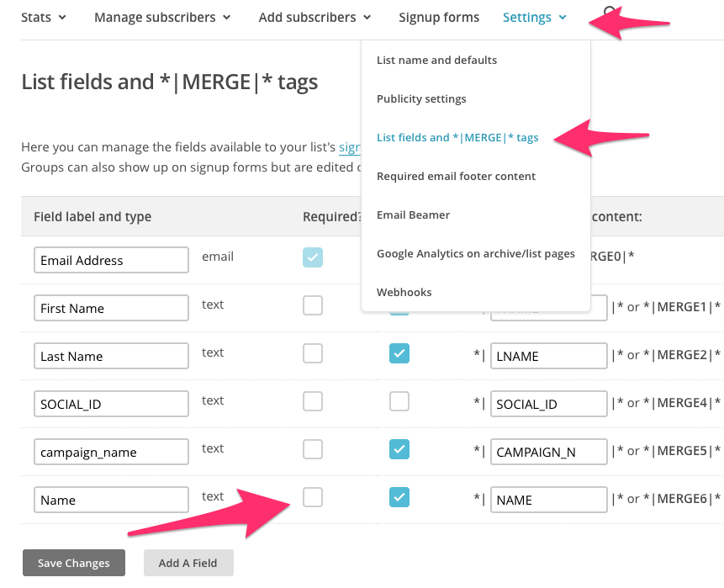This screenshot has height=588, width=724.
Task: Click the Settings chevron arrow
Action: (x=563, y=18)
